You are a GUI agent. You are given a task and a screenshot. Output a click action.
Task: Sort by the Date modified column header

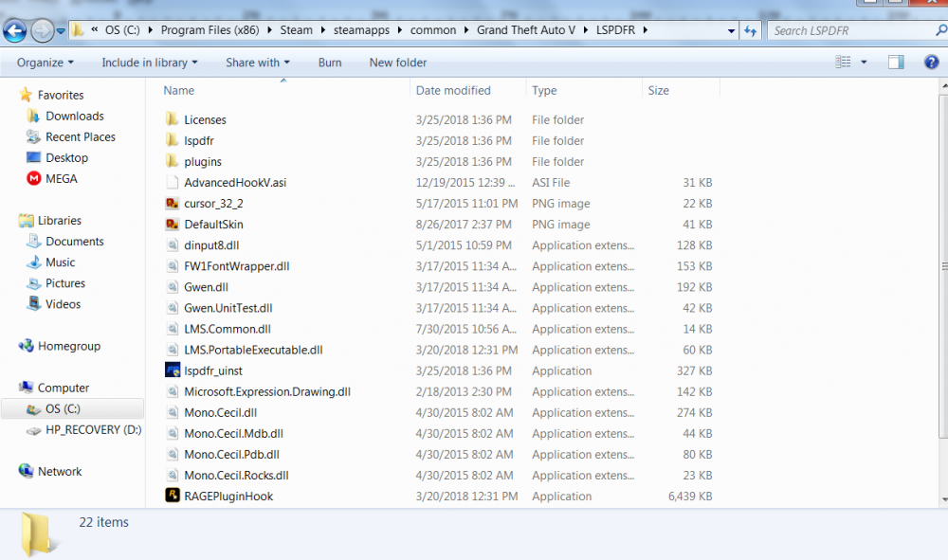click(453, 91)
